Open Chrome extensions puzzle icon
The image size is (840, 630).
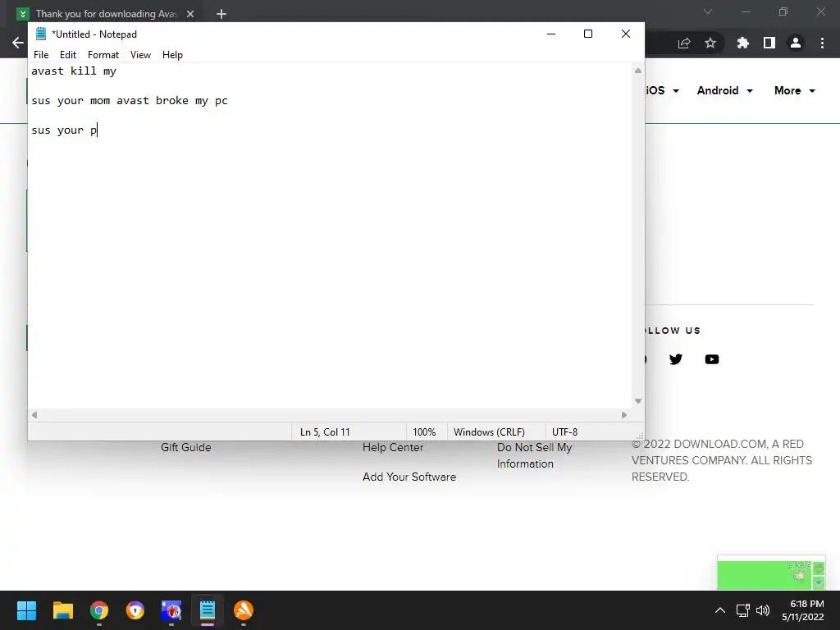(x=743, y=43)
